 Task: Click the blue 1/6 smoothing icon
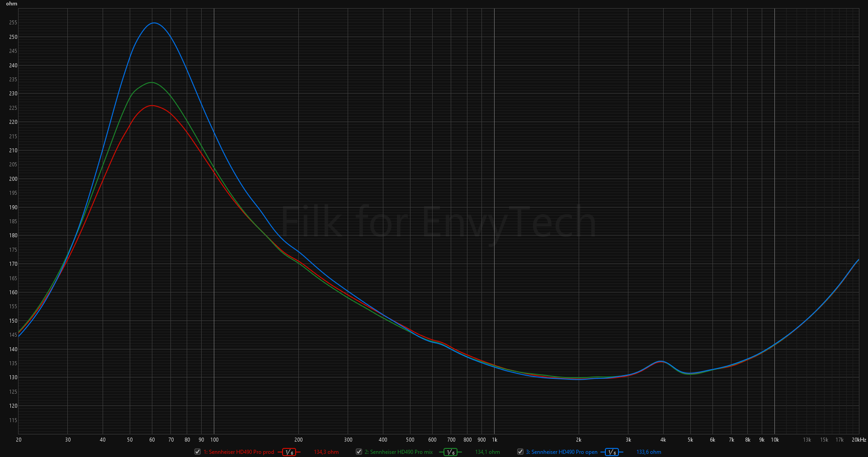pos(612,452)
